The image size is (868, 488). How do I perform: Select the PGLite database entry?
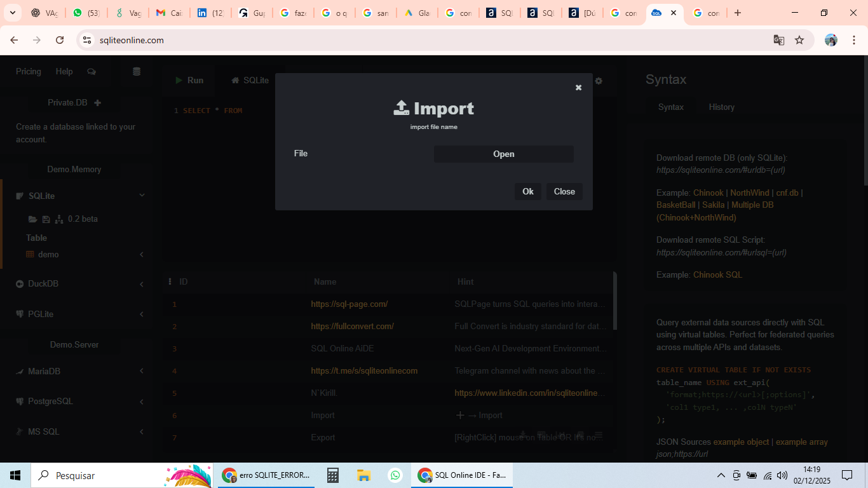click(41, 314)
